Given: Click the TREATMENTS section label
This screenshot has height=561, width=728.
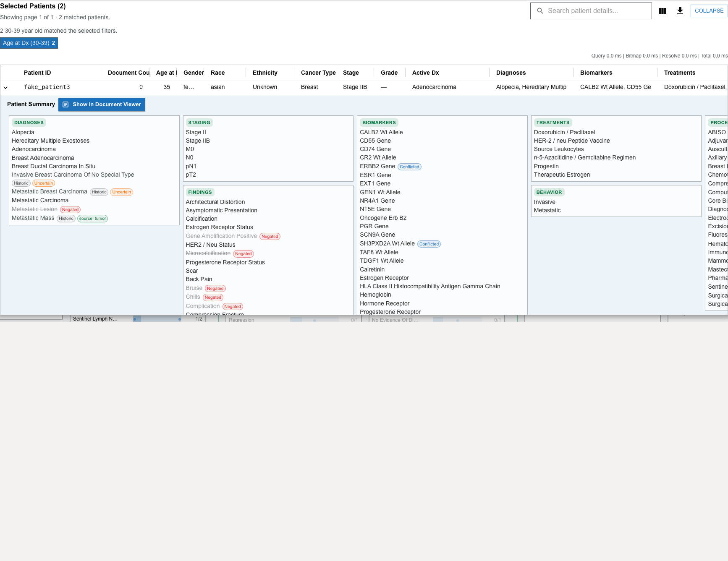Looking at the screenshot, I should click(x=553, y=123).
